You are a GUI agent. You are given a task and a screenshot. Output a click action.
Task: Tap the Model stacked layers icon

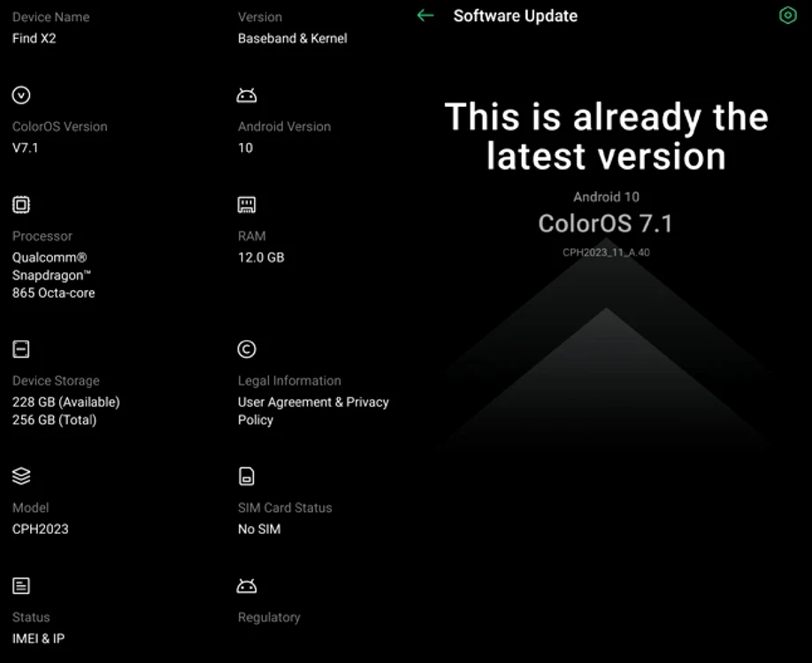[21, 476]
